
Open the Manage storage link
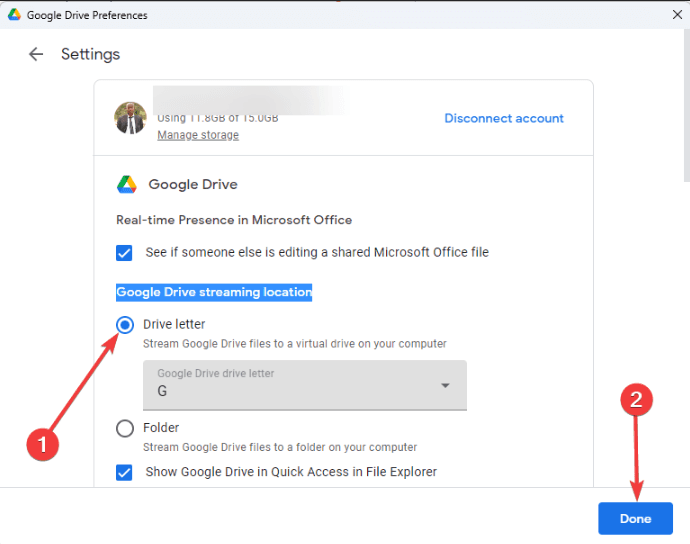[x=198, y=135]
